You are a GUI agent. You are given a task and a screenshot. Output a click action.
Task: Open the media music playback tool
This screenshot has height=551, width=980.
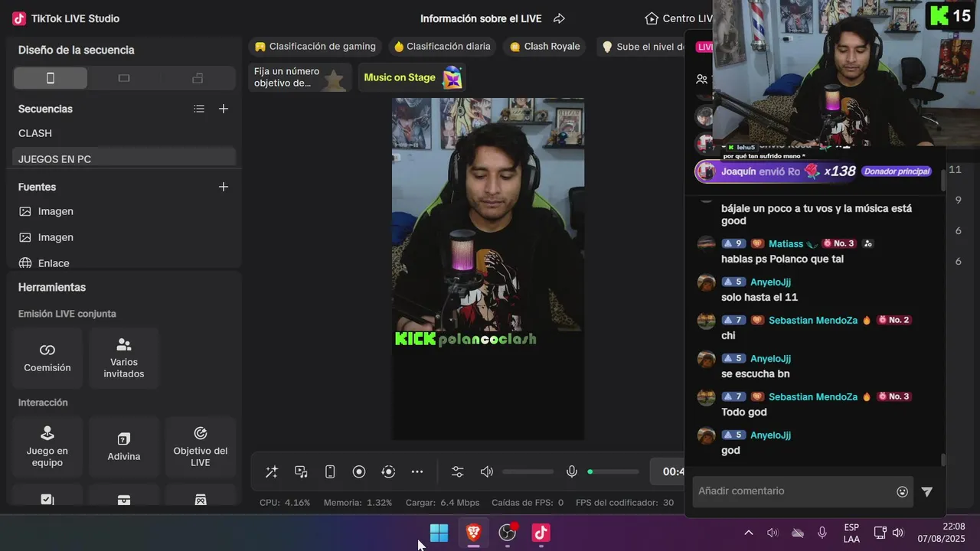point(301,472)
